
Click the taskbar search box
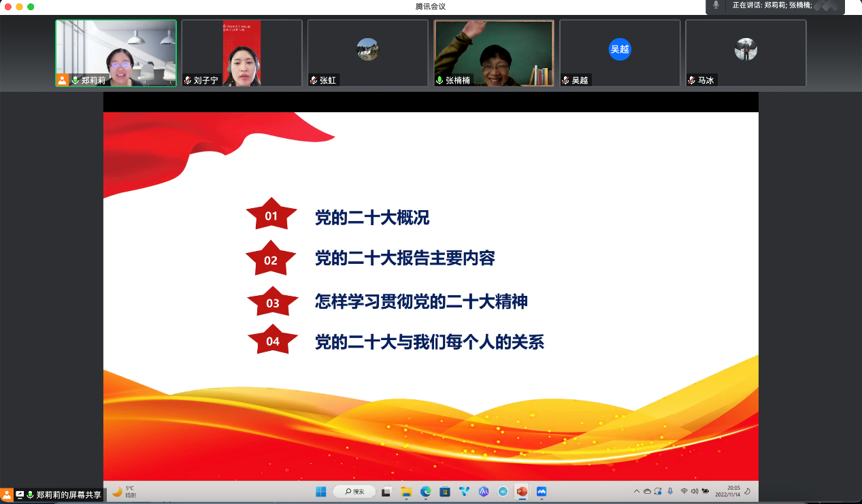[x=354, y=491]
